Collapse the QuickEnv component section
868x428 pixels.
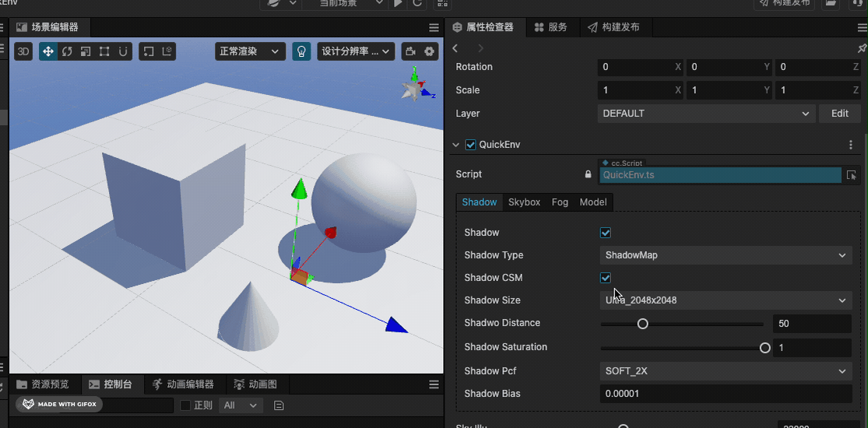pyautogui.click(x=455, y=145)
